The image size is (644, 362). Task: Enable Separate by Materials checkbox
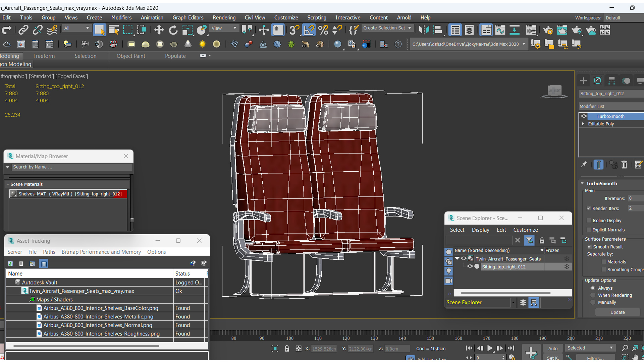coord(604,262)
